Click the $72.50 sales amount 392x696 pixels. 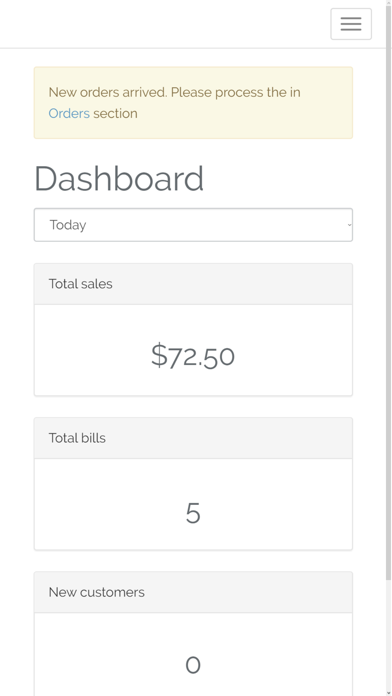193,356
